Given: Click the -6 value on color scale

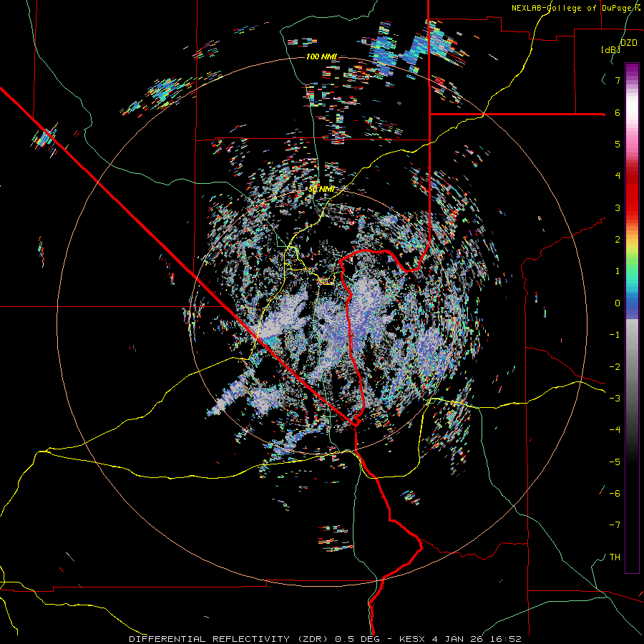Looking at the screenshot, I should 615,493.
